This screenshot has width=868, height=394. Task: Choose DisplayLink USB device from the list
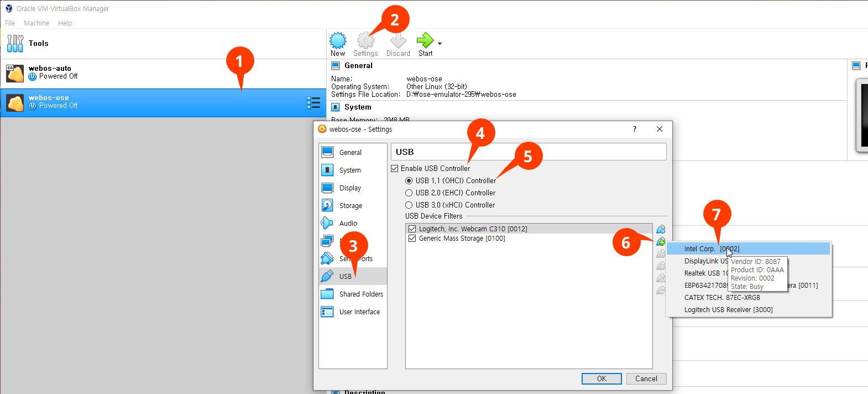(749, 261)
